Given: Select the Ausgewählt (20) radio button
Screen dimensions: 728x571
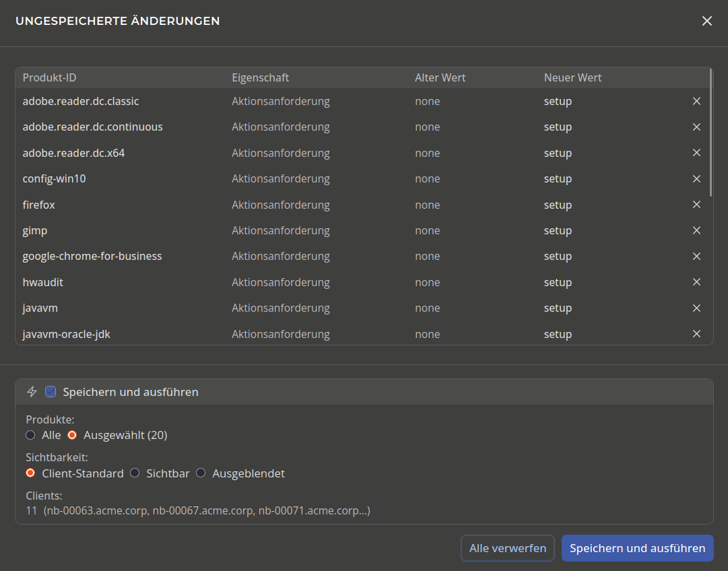Looking at the screenshot, I should click(x=72, y=435).
